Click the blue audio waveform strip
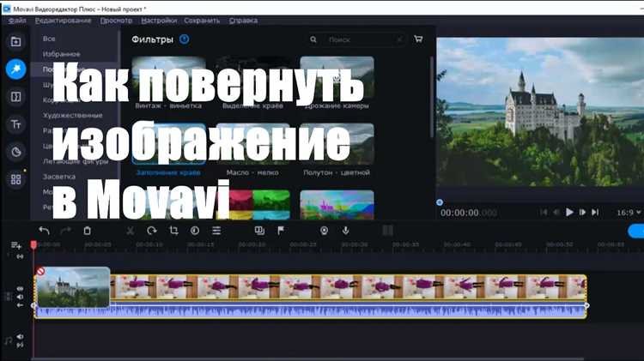Viewport: 644px width, 361px height. pos(311,311)
